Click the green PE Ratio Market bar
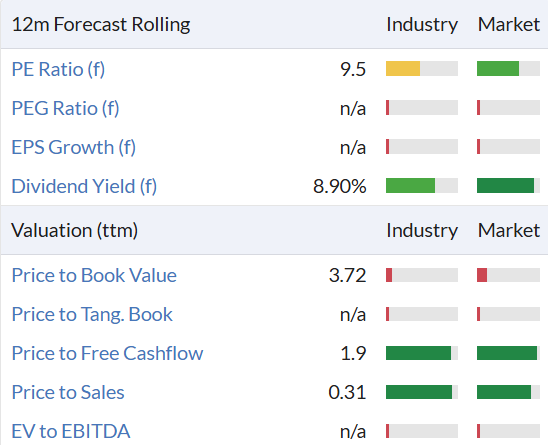 509,69
